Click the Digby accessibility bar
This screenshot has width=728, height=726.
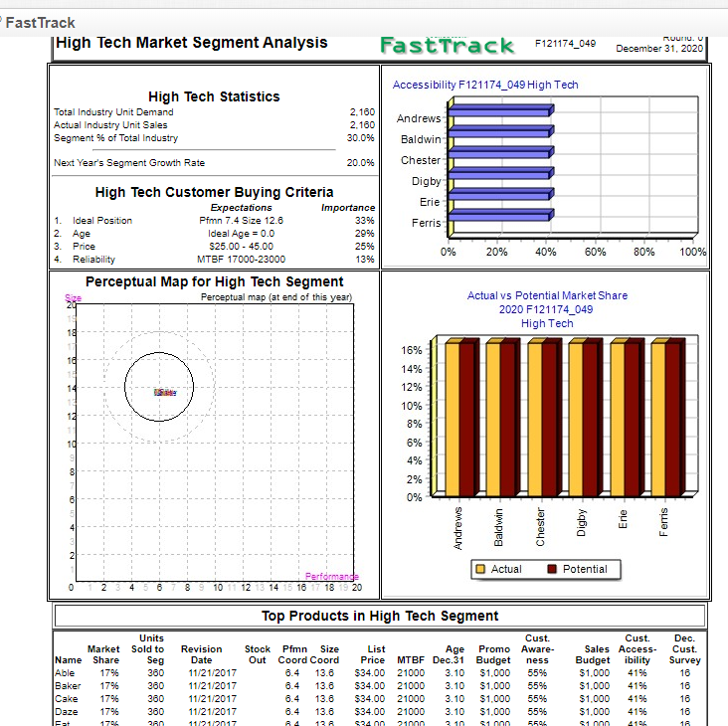[x=501, y=173]
